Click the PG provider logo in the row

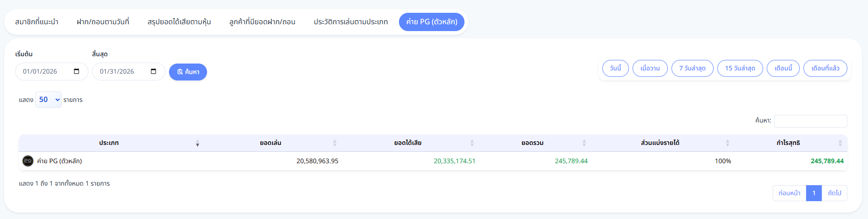pyautogui.click(x=28, y=161)
